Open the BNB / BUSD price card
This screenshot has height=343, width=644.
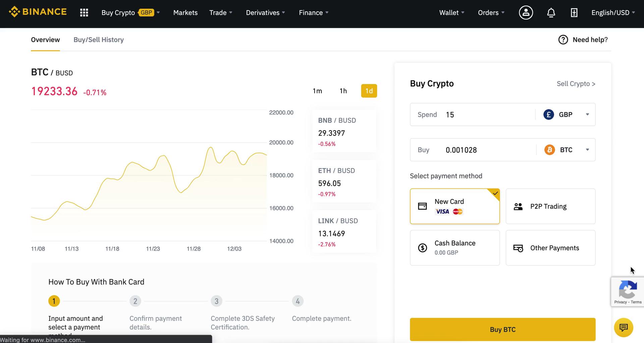coord(344,131)
